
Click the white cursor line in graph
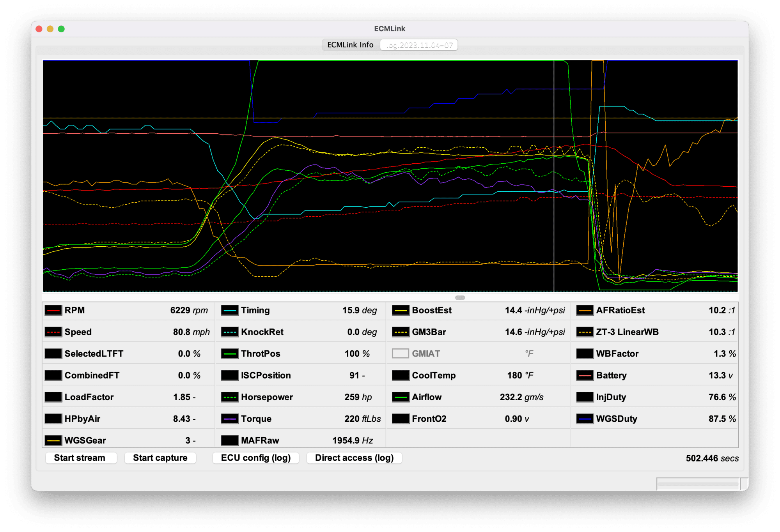[x=554, y=175]
